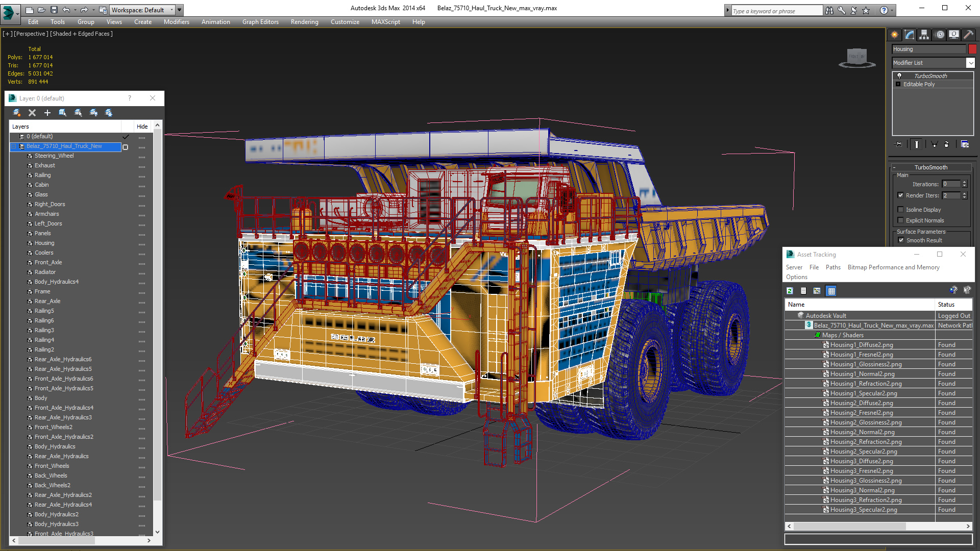This screenshot has height=551, width=980.
Task: Click the Iterations spinner up arrow
Action: 965,182
